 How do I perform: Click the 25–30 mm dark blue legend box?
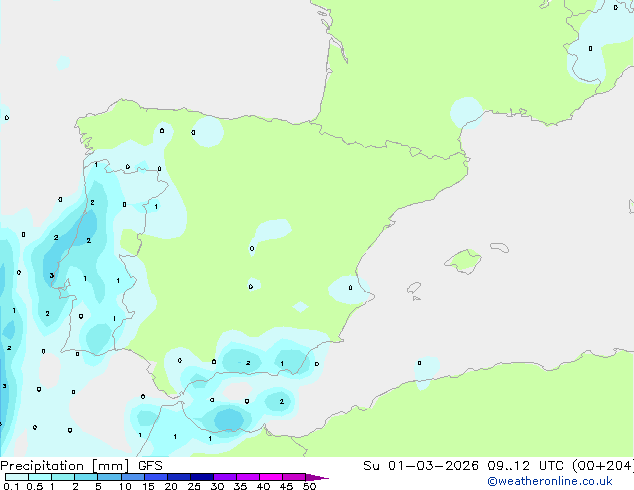click(x=201, y=477)
